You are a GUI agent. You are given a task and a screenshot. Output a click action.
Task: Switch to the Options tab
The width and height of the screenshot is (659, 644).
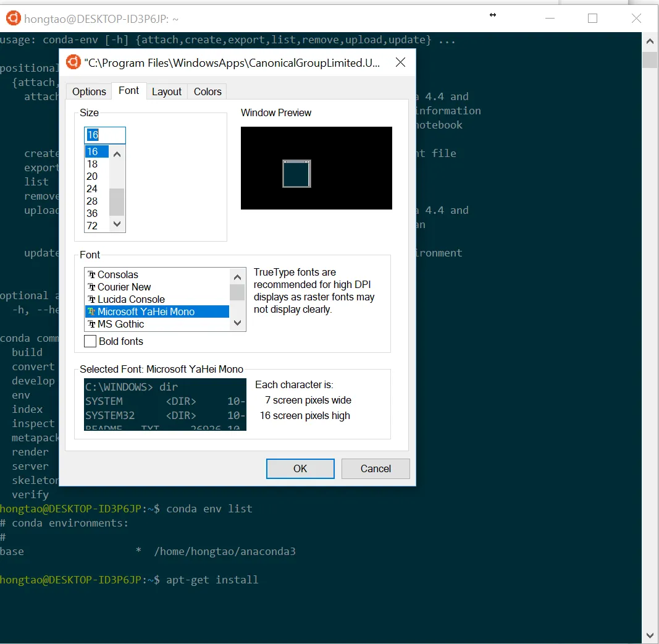(x=89, y=91)
